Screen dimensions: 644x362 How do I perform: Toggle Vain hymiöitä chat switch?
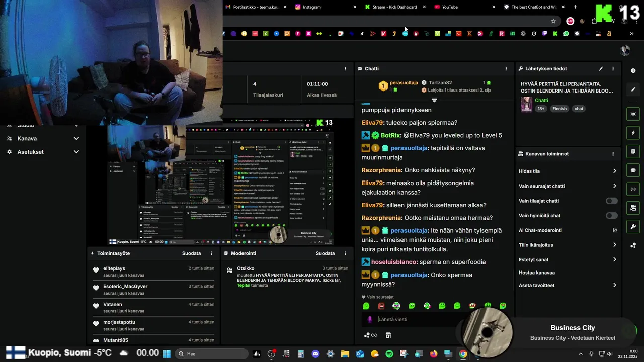(x=611, y=216)
